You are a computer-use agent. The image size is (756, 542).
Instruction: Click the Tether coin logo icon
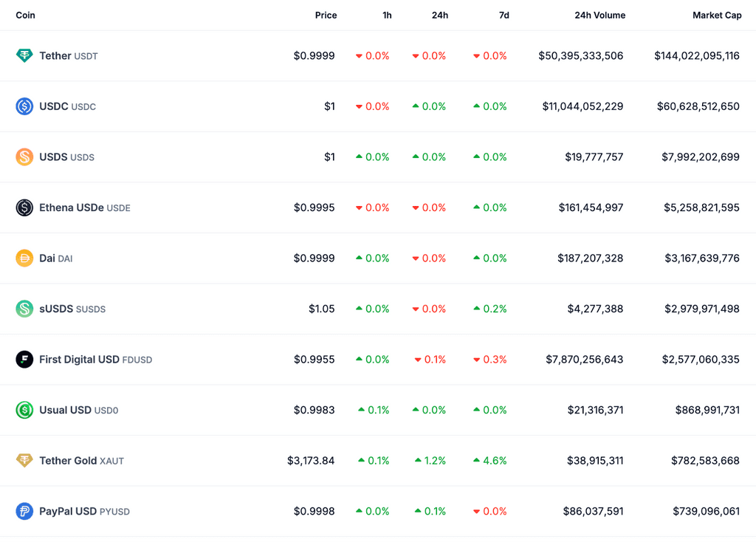(x=24, y=55)
